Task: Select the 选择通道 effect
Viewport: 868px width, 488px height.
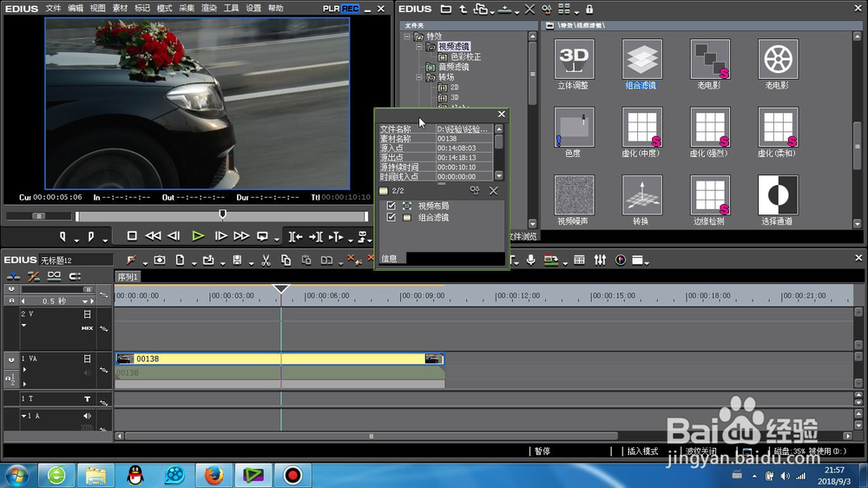Action: click(x=778, y=195)
